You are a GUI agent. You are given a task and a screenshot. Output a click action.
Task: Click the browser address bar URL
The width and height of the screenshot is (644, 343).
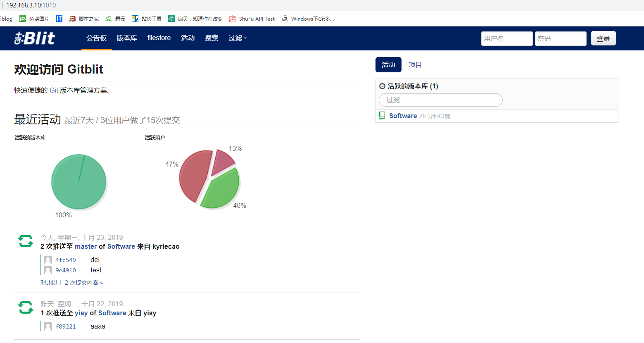(31, 5)
